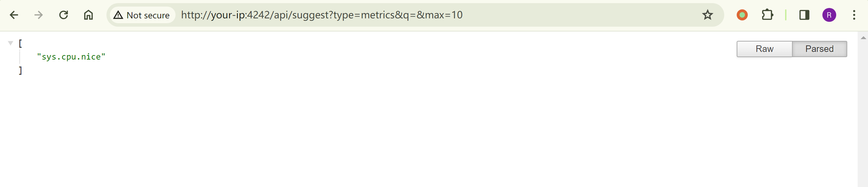This screenshot has height=187, width=868.
Task: Open the orange extension icon
Action: [742, 15]
